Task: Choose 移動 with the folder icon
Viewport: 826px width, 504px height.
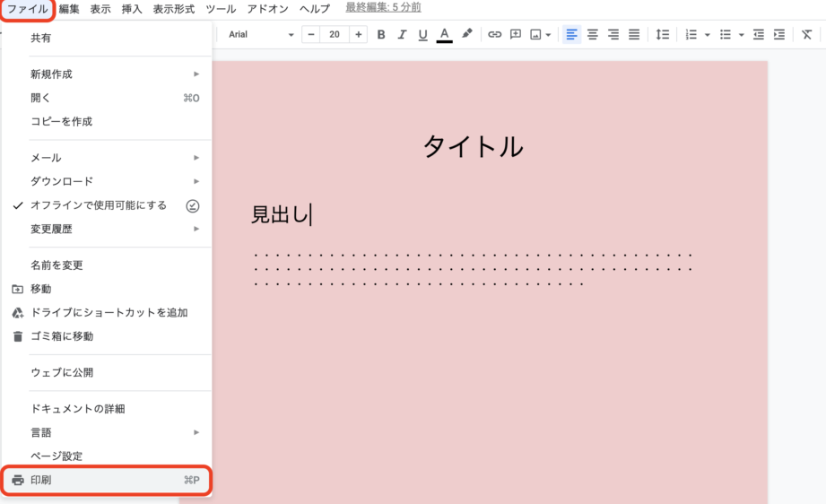Action: (x=107, y=289)
